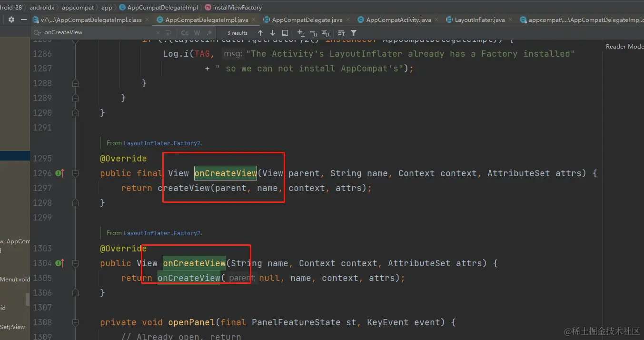
Task: Open search history magnifier in find bar
Action: [37, 33]
